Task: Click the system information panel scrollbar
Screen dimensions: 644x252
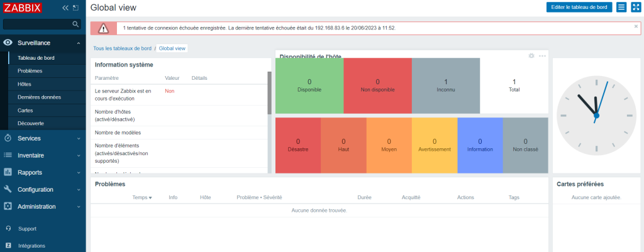Action: (x=270, y=94)
